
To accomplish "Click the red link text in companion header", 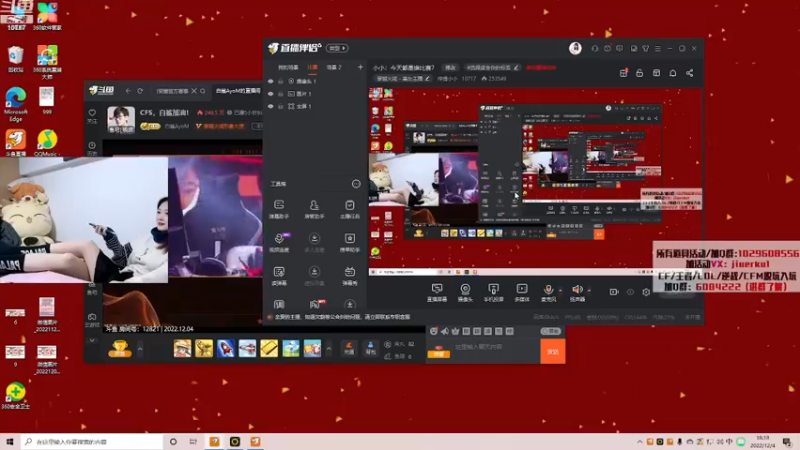I will [541, 67].
